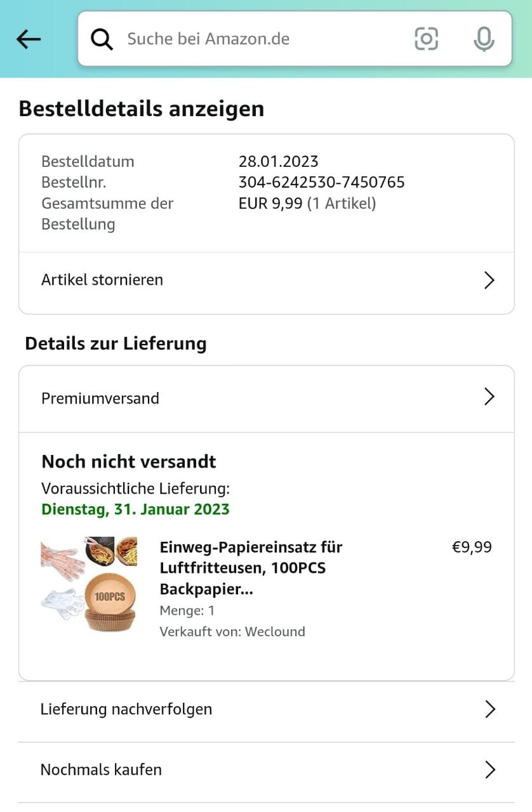
Task: Click the item price €9,99
Action: coord(472,547)
